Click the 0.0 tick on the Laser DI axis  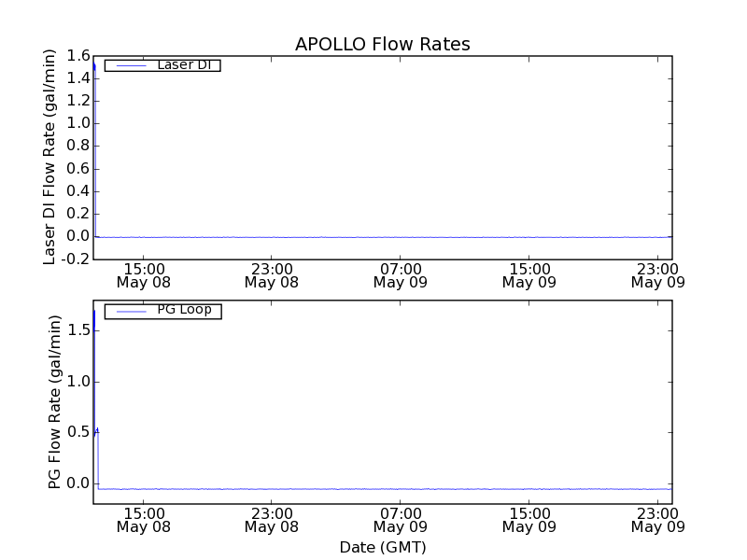(x=78, y=236)
